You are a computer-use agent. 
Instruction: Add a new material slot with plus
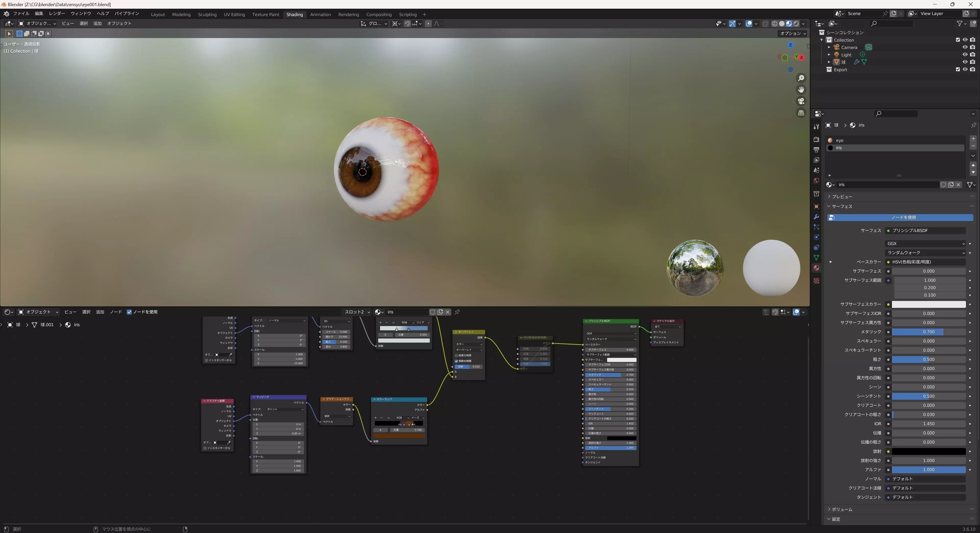click(973, 139)
